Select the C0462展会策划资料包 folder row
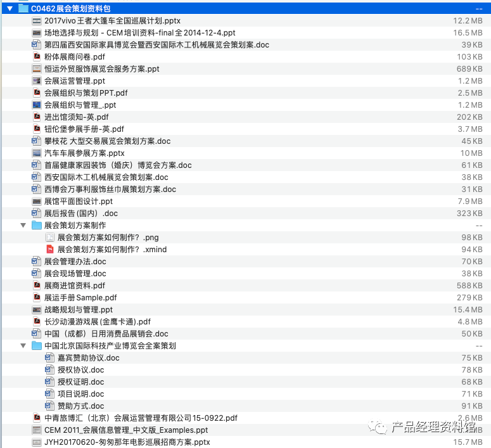491x448 pixels. [x=246, y=8]
